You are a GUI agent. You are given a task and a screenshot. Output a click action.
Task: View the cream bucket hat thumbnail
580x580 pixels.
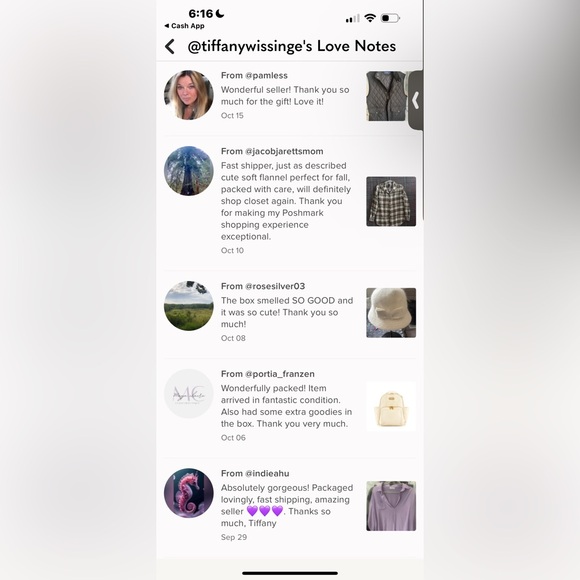coord(391,313)
